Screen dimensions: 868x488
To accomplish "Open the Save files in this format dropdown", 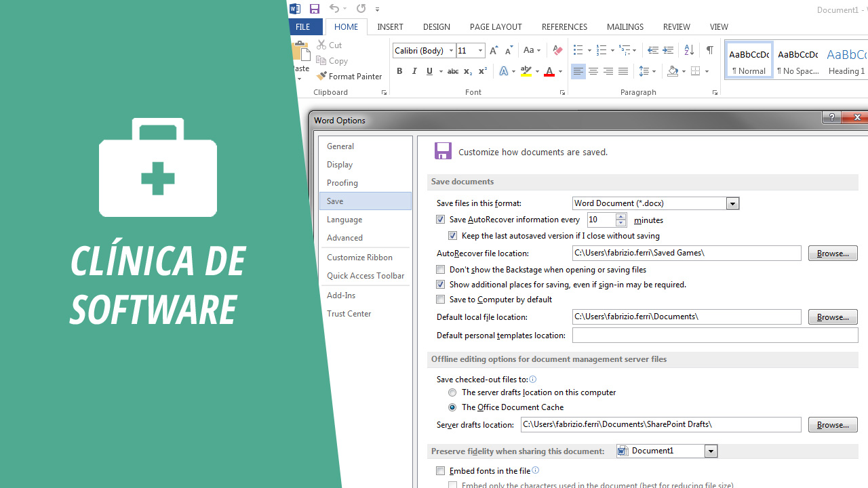I will (x=732, y=203).
